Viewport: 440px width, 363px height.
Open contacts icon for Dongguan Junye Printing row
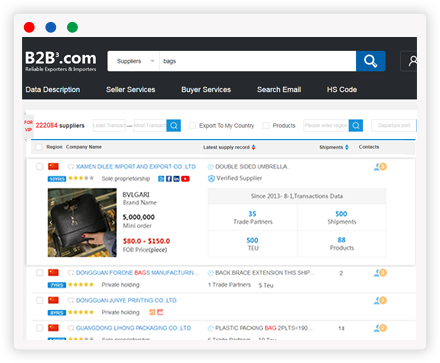click(380, 301)
